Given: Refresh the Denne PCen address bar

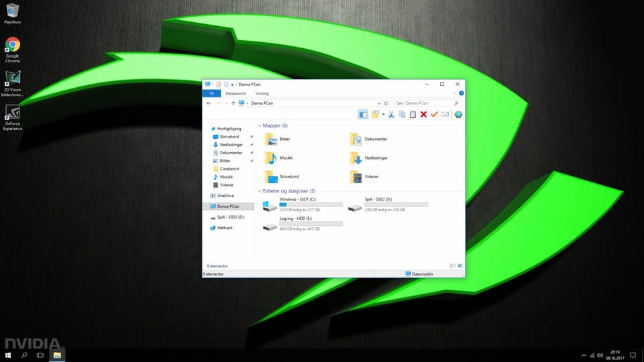Looking at the screenshot, I should (x=386, y=103).
